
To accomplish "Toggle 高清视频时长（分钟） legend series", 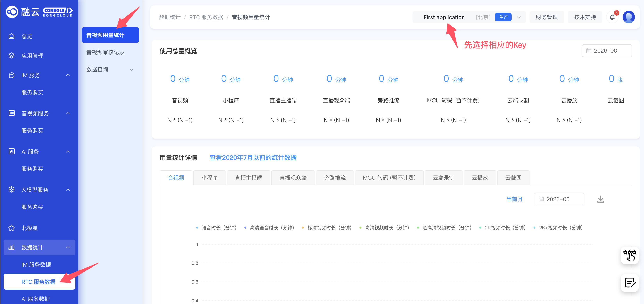I will [x=384, y=228].
